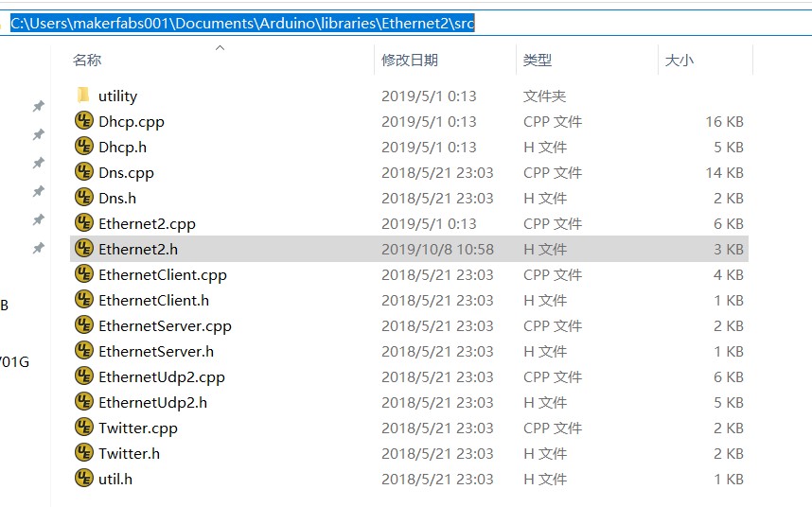812x507 pixels.
Task: Select the Ethernet2.h file name
Action: coord(138,250)
